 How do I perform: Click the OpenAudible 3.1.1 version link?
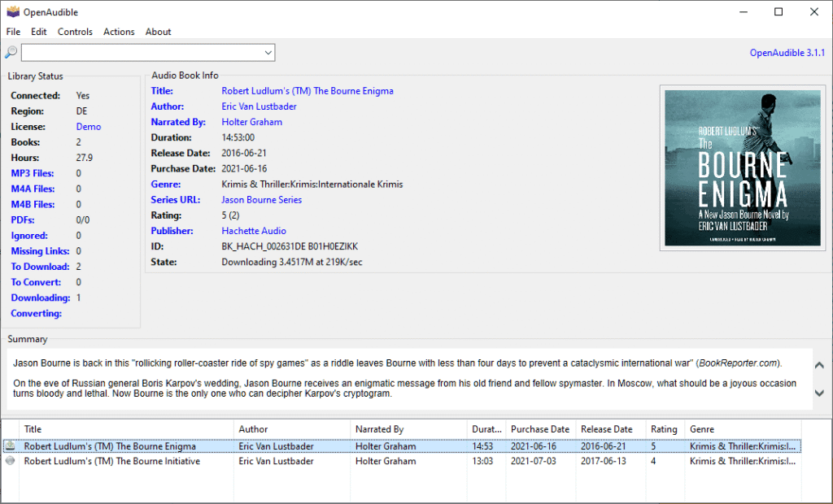(787, 53)
